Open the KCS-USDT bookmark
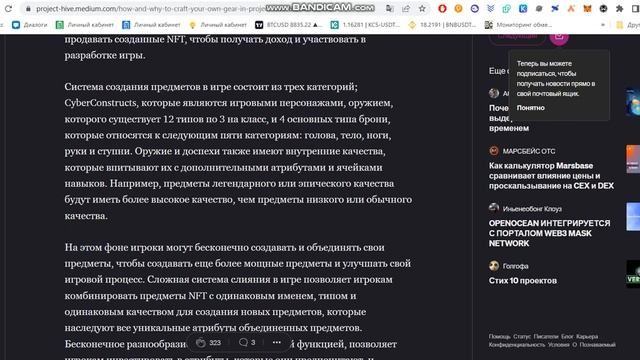640x360 pixels. pyautogui.click(x=366, y=25)
